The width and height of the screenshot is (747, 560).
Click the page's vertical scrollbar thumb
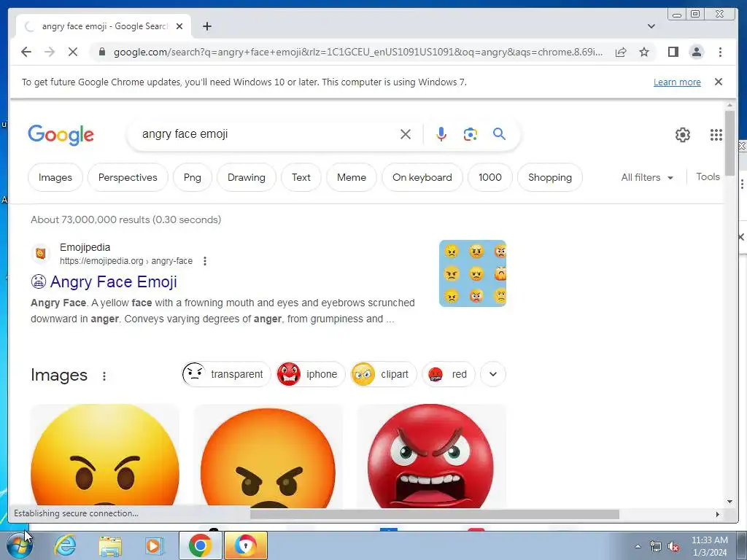coord(729,142)
